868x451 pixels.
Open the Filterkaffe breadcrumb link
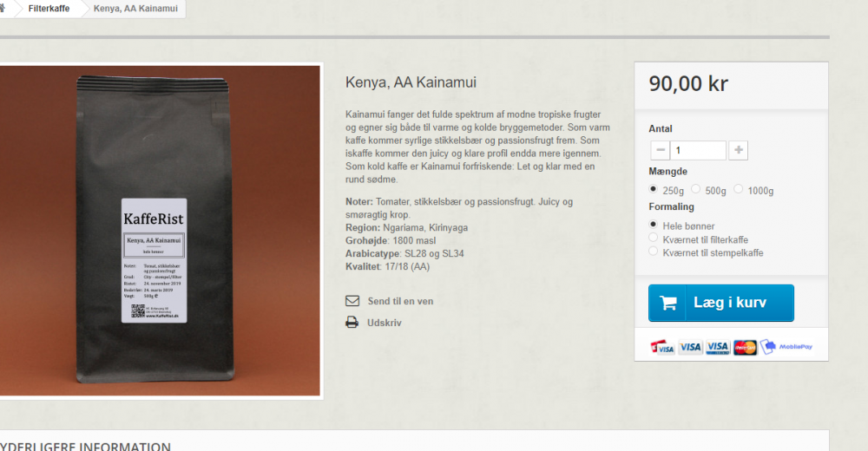point(49,9)
